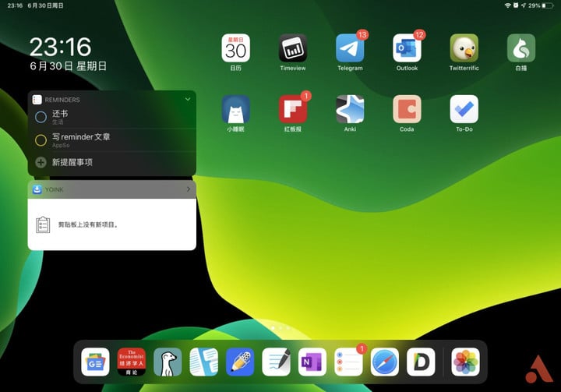Tap the Wi-Fi status icon
This screenshot has width=561, height=392.
tap(508, 5)
